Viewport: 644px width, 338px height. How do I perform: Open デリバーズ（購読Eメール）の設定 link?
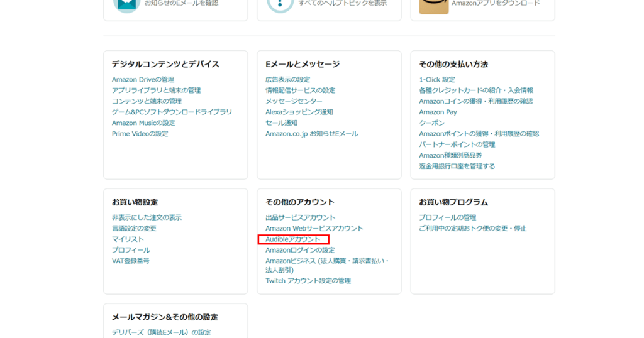[x=162, y=332]
